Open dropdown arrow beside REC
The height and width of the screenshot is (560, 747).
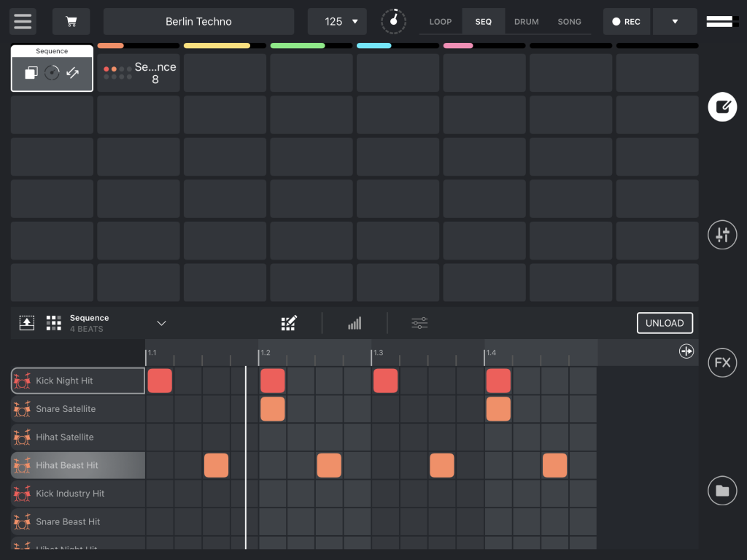click(x=675, y=21)
